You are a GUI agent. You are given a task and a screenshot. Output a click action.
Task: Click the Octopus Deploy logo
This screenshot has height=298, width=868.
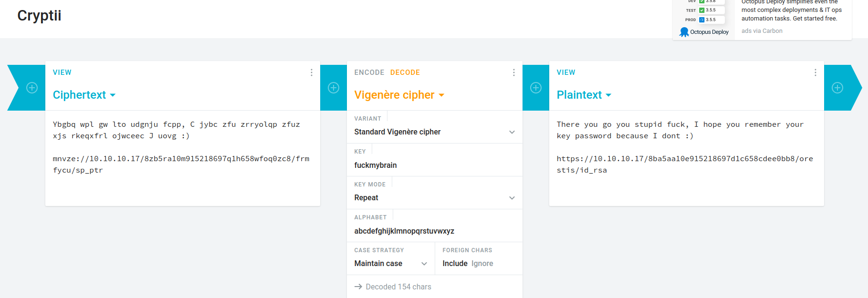tap(704, 32)
